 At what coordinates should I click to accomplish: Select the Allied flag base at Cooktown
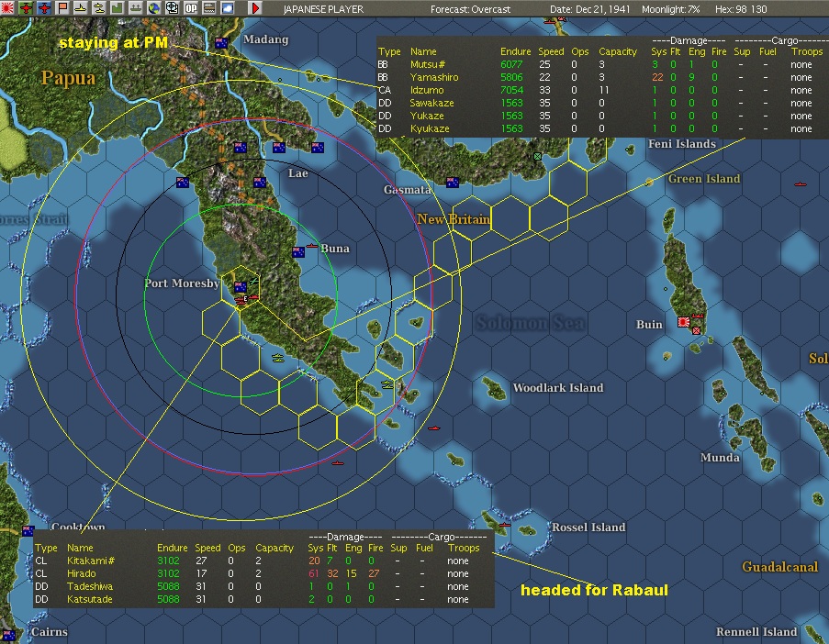pos(28,530)
